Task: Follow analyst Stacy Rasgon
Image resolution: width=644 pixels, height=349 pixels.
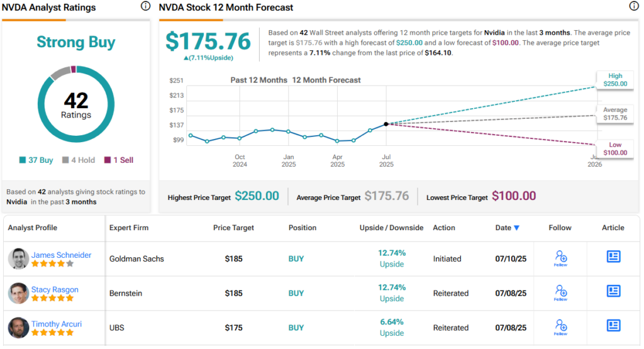Action: 560,292
